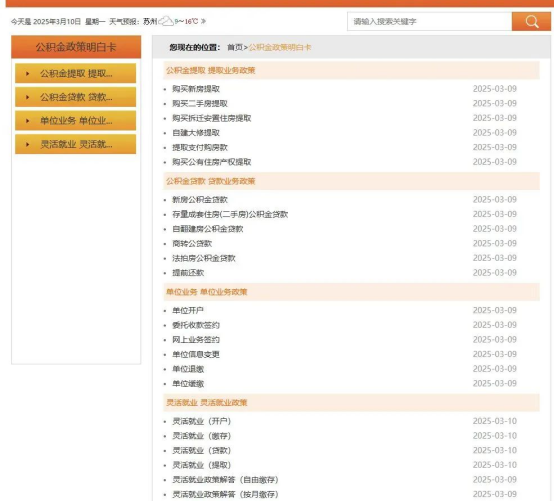Select 公积金政策明白卡 sidebar header

point(76,47)
